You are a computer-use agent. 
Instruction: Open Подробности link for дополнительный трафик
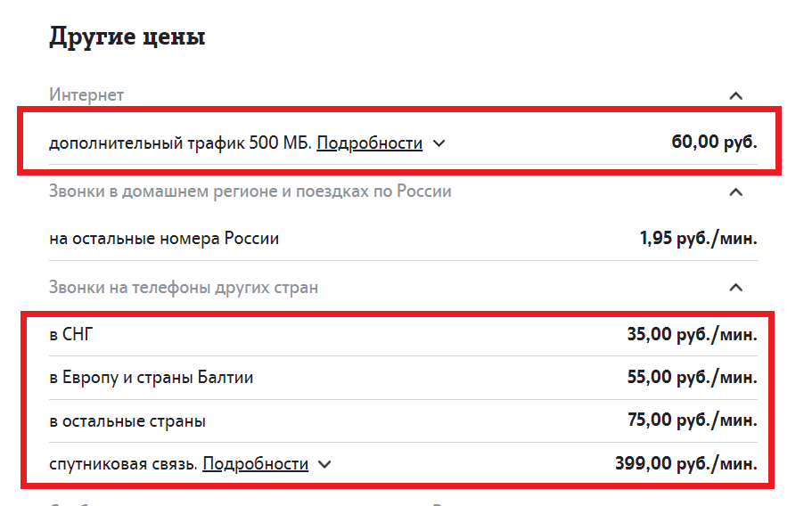(369, 143)
